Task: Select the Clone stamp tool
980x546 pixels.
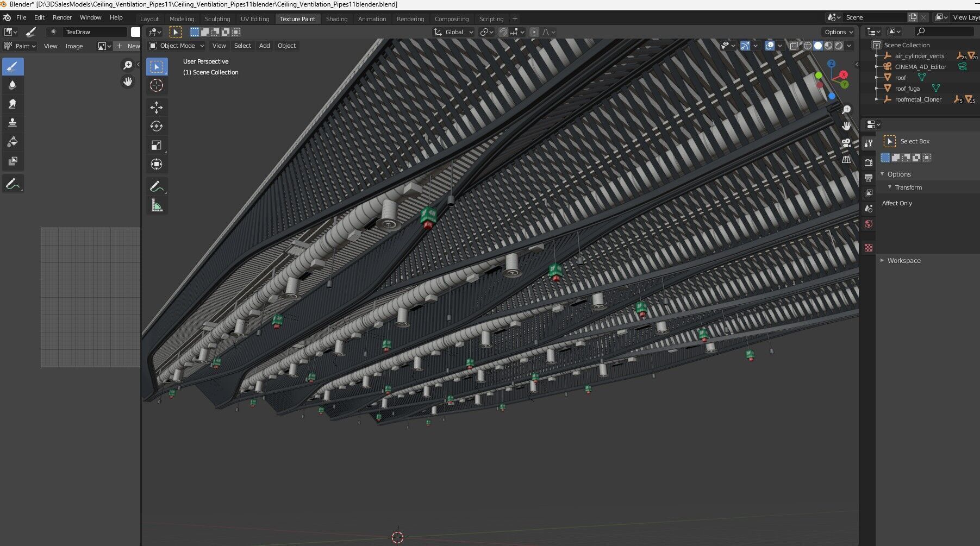Action: (13, 123)
